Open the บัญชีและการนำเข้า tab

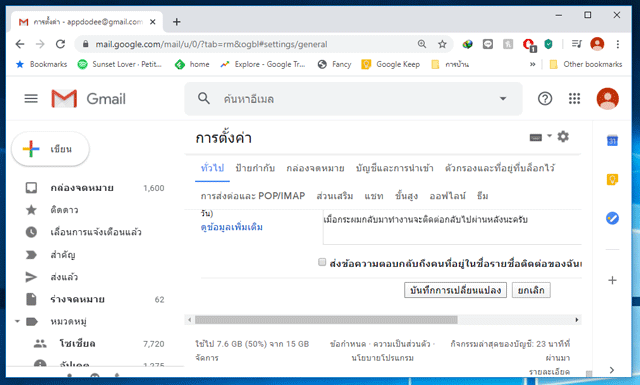pos(394,168)
